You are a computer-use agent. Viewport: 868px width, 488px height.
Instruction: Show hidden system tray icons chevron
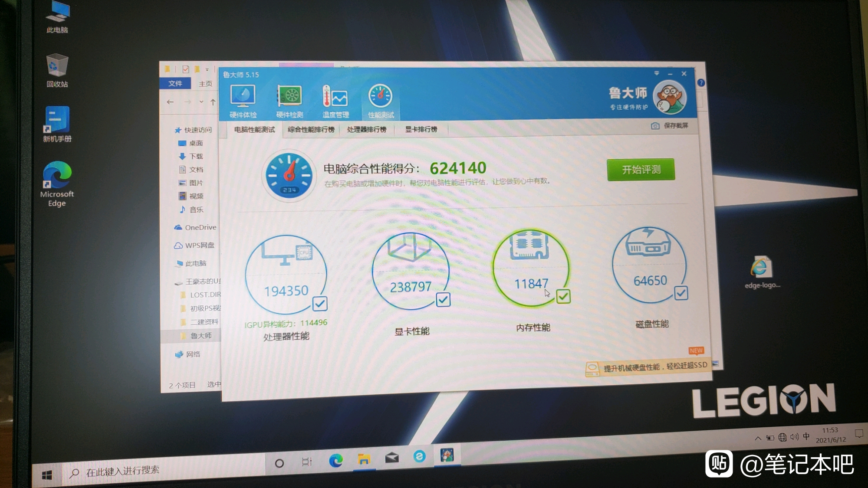click(x=758, y=438)
